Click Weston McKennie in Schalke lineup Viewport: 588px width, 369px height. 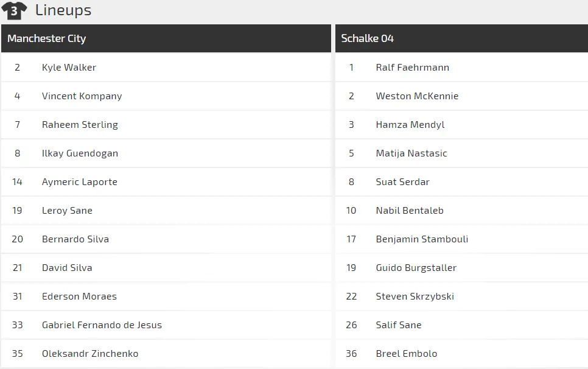[417, 96]
